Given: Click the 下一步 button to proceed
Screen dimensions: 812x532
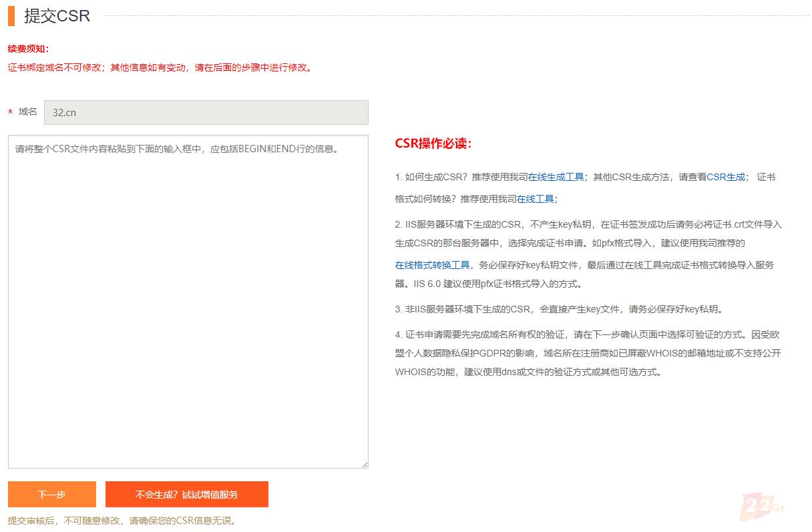Looking at the screenshot, I should (51, 495).
